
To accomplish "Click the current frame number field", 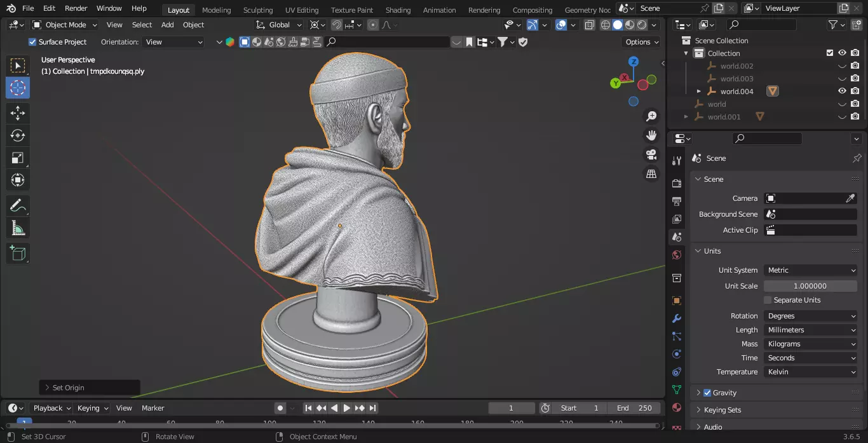I will tap(512, 408).
